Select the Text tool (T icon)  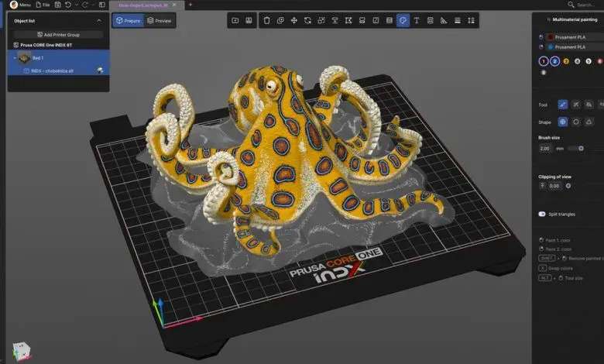tap(417, 20)
